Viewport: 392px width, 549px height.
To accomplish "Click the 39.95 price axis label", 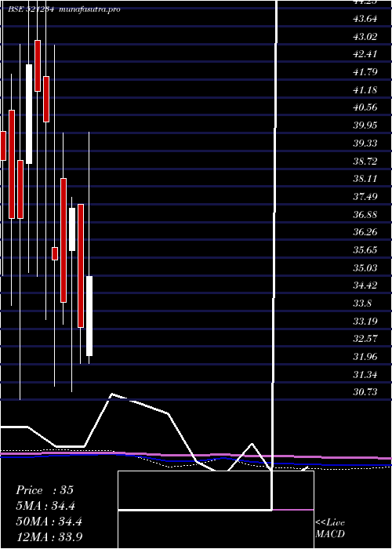I will click(365, 125).
